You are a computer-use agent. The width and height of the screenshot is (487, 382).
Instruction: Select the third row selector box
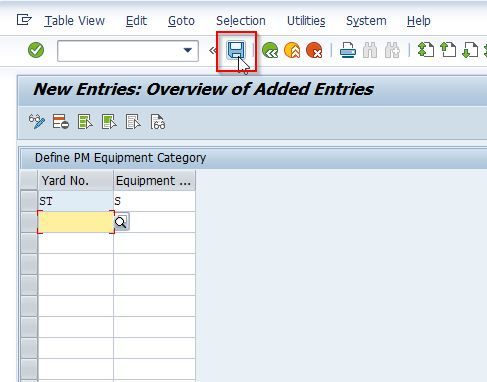click(29, 243)
